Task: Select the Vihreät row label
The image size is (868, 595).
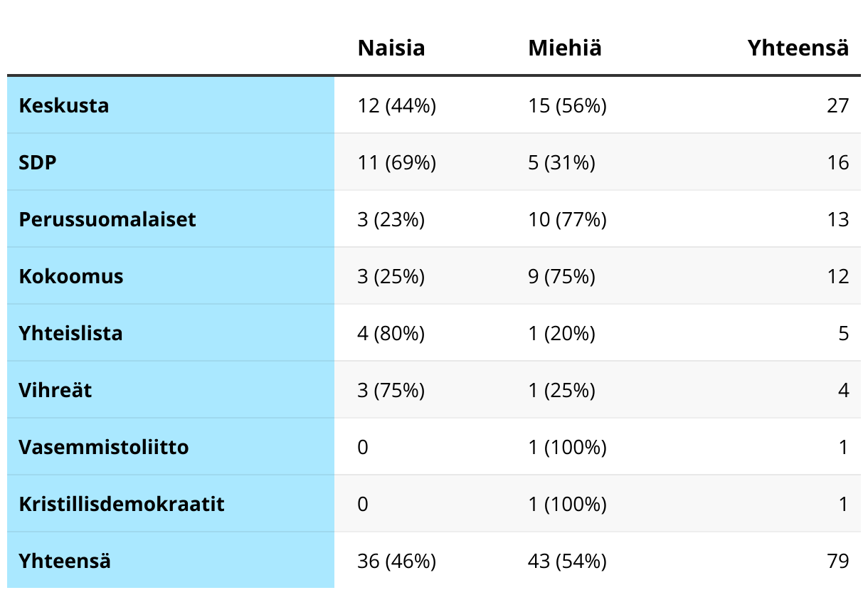Action: [55, 390]
